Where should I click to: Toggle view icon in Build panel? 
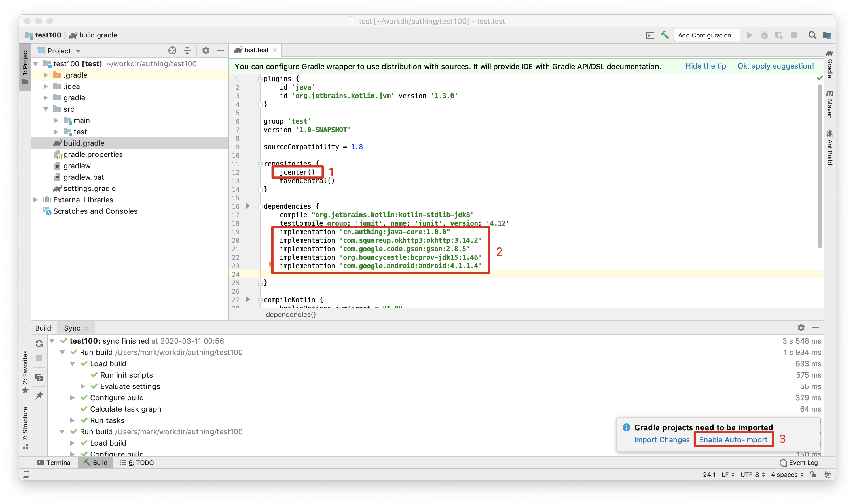(x=39, y=377)
